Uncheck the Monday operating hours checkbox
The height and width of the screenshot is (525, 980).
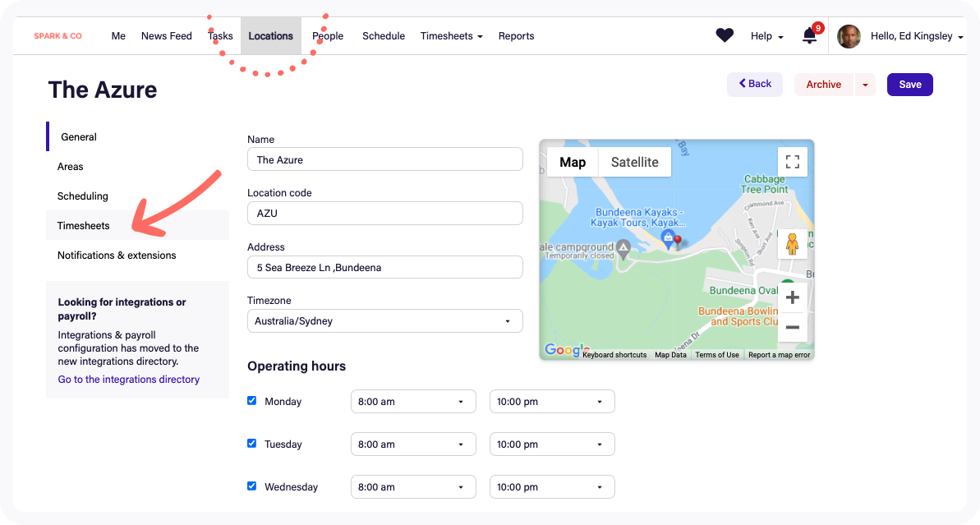[x=252, y=401]
